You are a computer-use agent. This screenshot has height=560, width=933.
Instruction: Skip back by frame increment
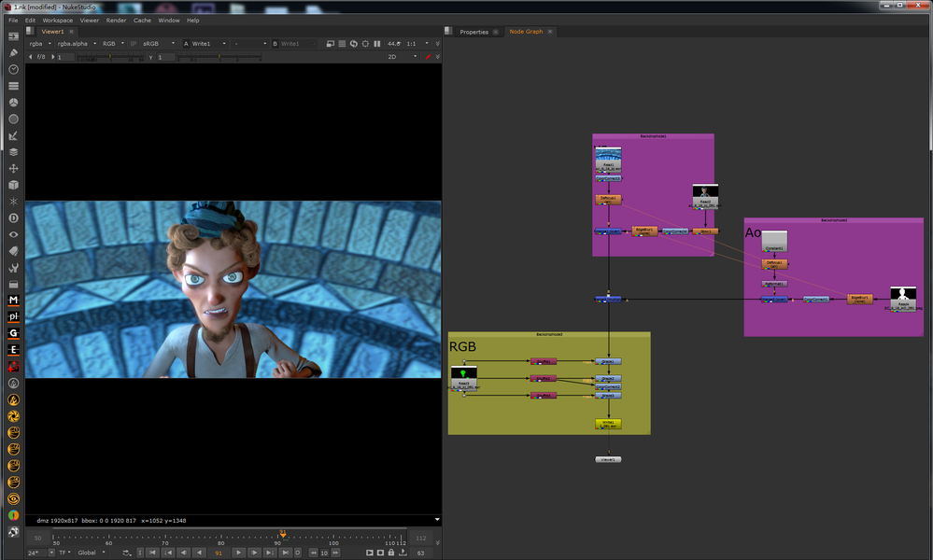point(314,553)
